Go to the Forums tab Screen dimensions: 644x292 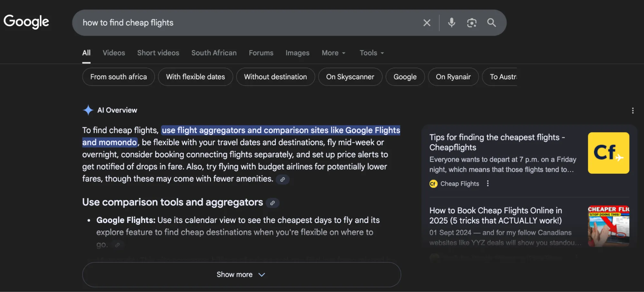(x=261, y=53)
